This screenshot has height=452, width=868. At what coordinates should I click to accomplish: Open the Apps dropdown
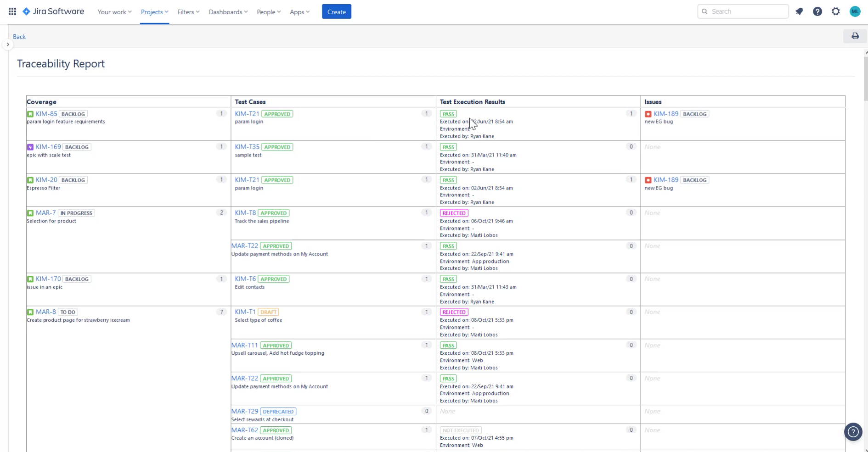(299, 12)
